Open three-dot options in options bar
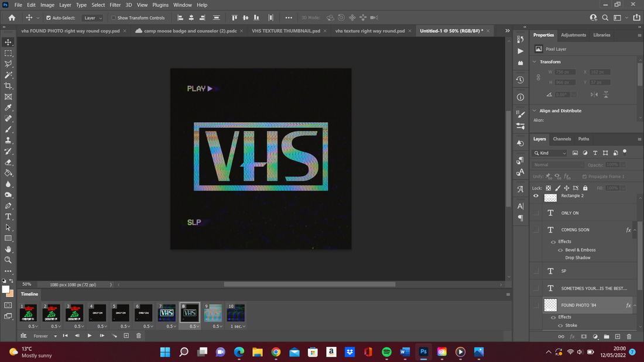 tap(289, 18)
